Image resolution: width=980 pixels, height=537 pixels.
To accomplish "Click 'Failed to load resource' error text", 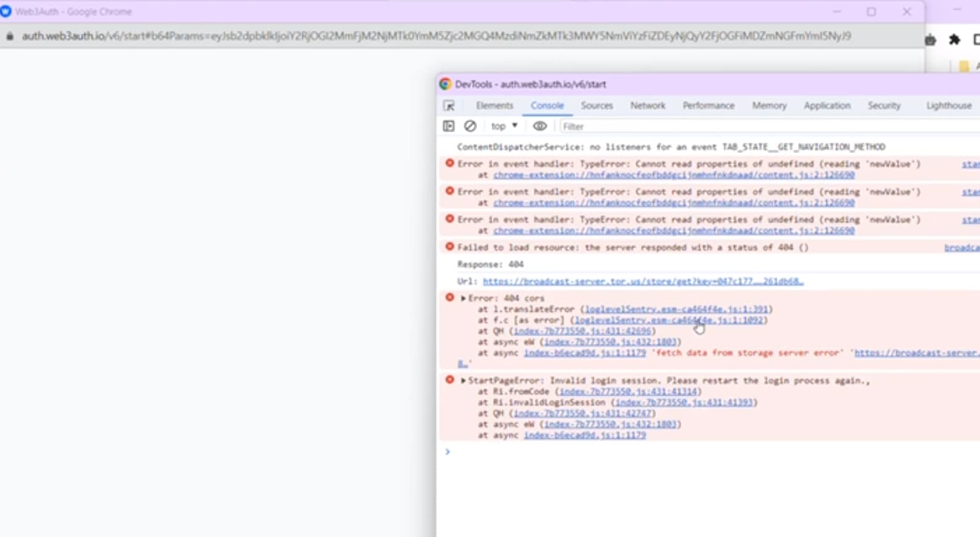I will pyautogui.click(x=633, y=248).
